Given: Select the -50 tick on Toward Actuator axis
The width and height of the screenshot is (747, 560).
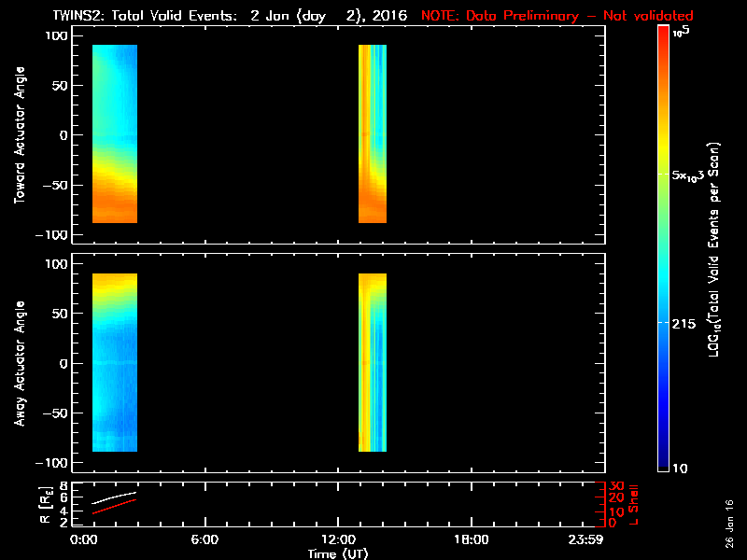Looking at the screenshot, I should click(56, 185).
